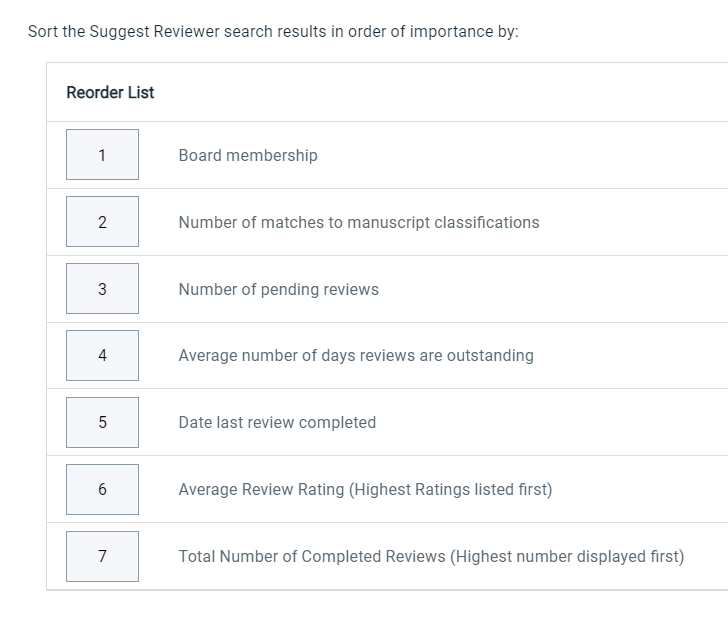Click the order box numbered 2
The width and height of the screenshot is (728, 623).
coord(102,221)
